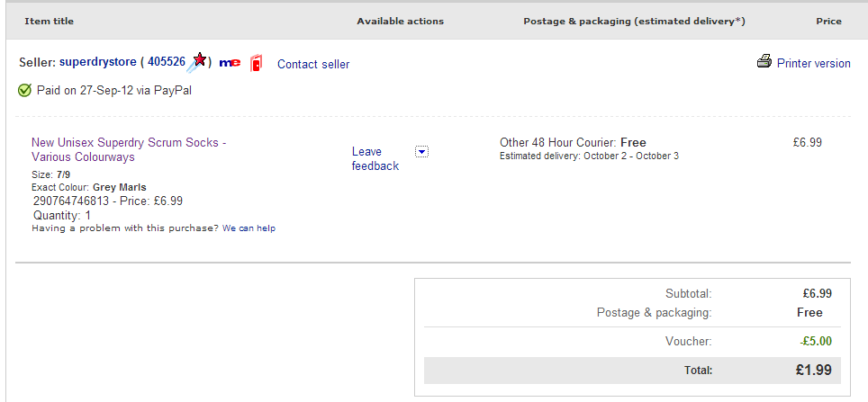Click the green paid checkmark icon
The width and height of the screenshot is (868, 402).
(x=24, y=90)
